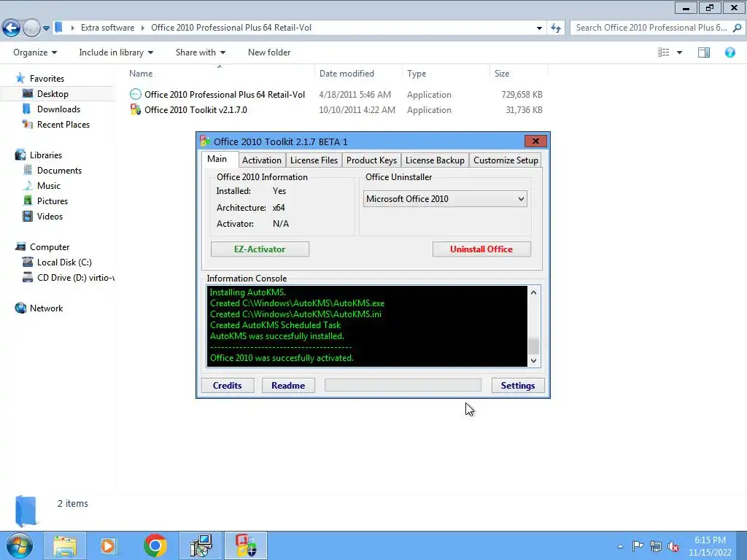The image size is (747, 560).
Task: Select the CD Drive (D:) entry
Action: [76, 277]
